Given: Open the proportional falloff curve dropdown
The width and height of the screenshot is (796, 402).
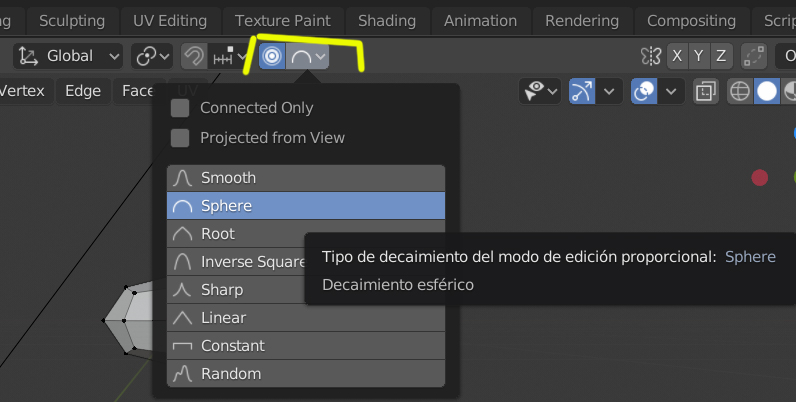Looking at the screenshot, I should [x=308, y=57].
